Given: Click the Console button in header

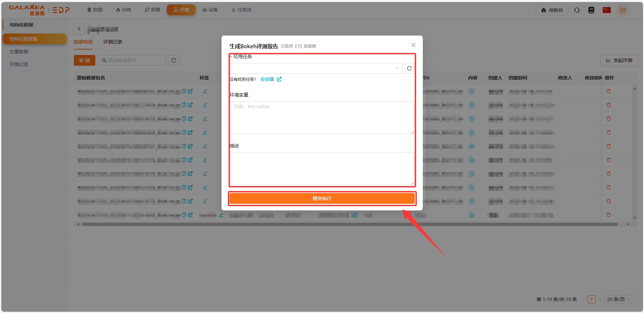Looking at the screenshot, I should pos(552,10).
